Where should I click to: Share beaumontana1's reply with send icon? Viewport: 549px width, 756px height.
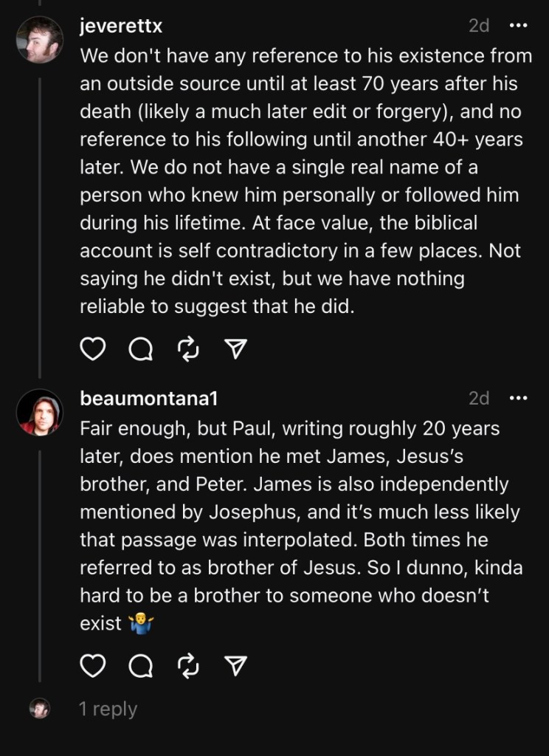pos(235,667)
